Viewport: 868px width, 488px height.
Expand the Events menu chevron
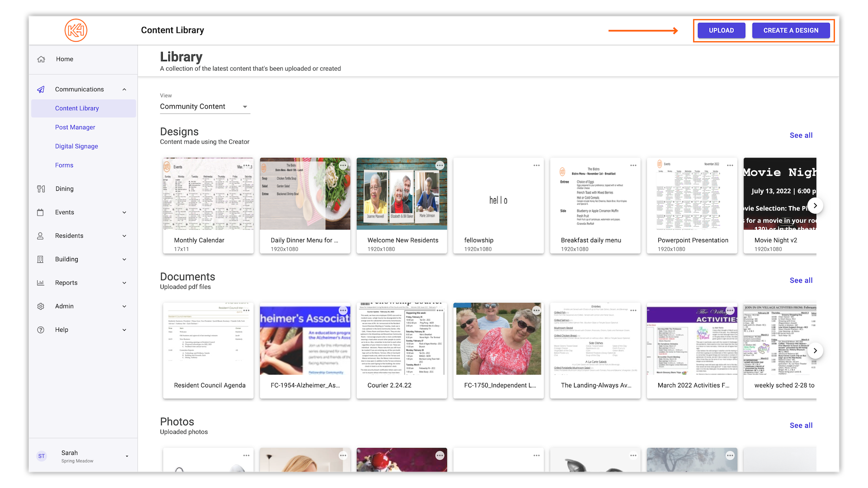[x=125, y=213]
